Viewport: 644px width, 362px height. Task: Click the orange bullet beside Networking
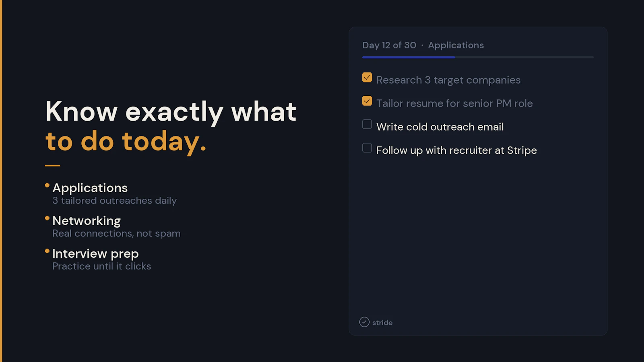pos(47,218)
